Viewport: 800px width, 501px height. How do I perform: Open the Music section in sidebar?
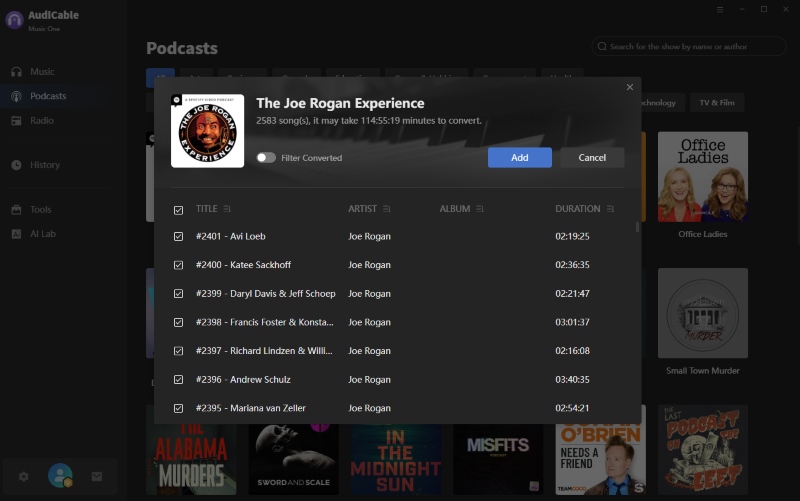point(42,71)
